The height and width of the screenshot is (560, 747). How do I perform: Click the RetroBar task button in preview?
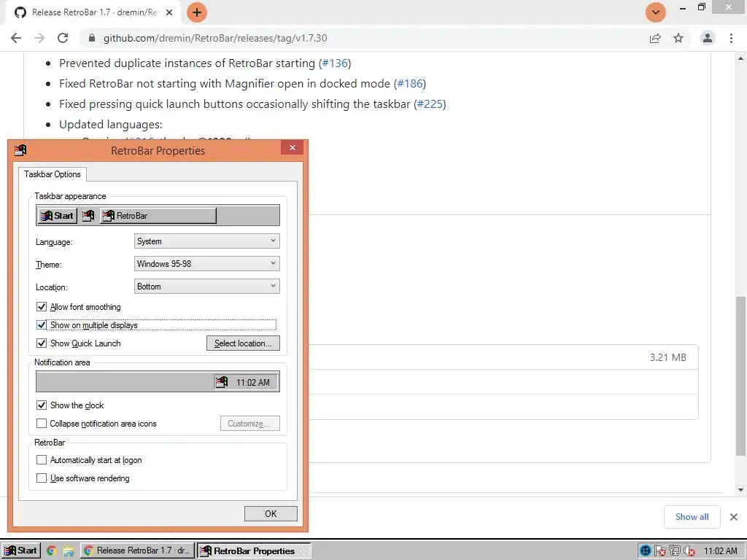(158, 216)
